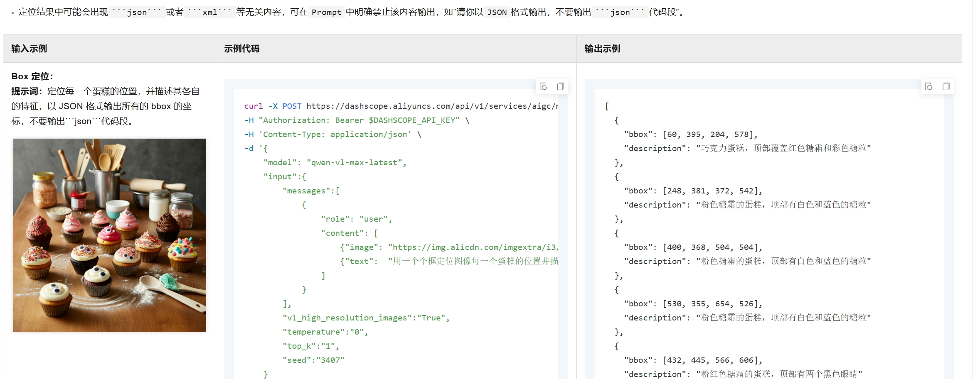Click the 巧克力蛋糕 description line

click(x=747, y=149)
